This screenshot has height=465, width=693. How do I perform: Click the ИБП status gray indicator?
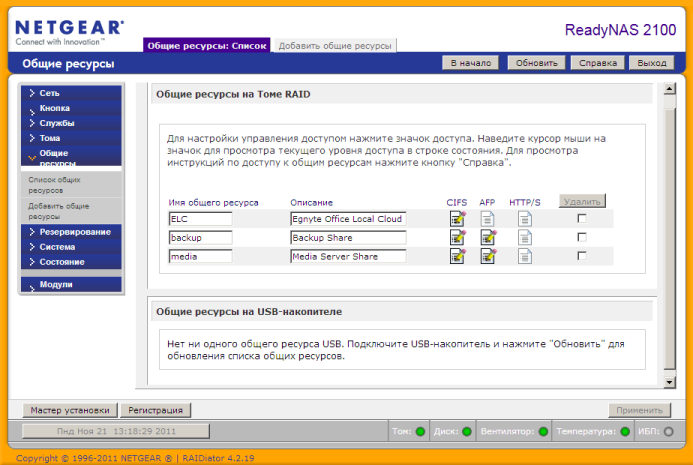(x=669, y=431)
